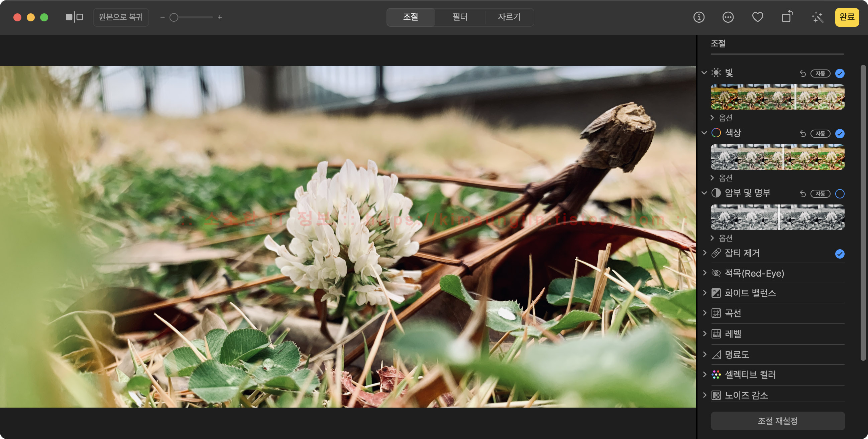Click the rotate image icon
The width and height of the screenshot is (868, 439).
[x=787, y=17]
